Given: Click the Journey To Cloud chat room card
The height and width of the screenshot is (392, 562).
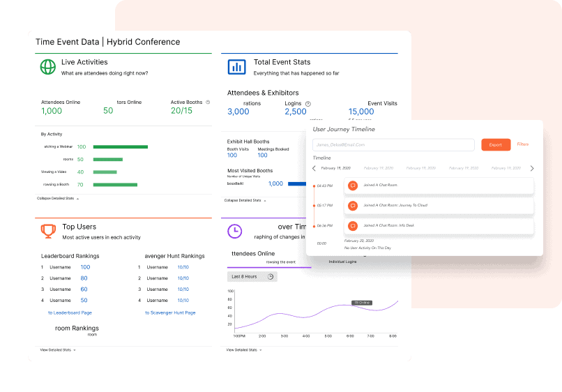Looking at the screenshot, I should pos(439,206).
